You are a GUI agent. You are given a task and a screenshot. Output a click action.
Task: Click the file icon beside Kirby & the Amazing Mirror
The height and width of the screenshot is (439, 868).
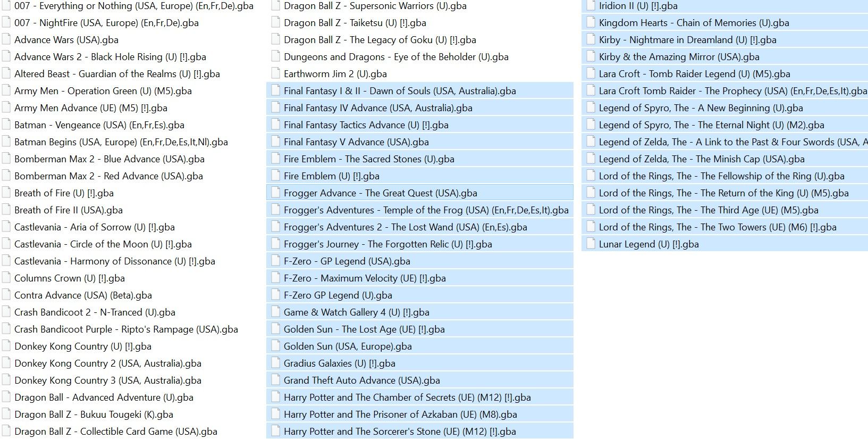tap(591, 56)
